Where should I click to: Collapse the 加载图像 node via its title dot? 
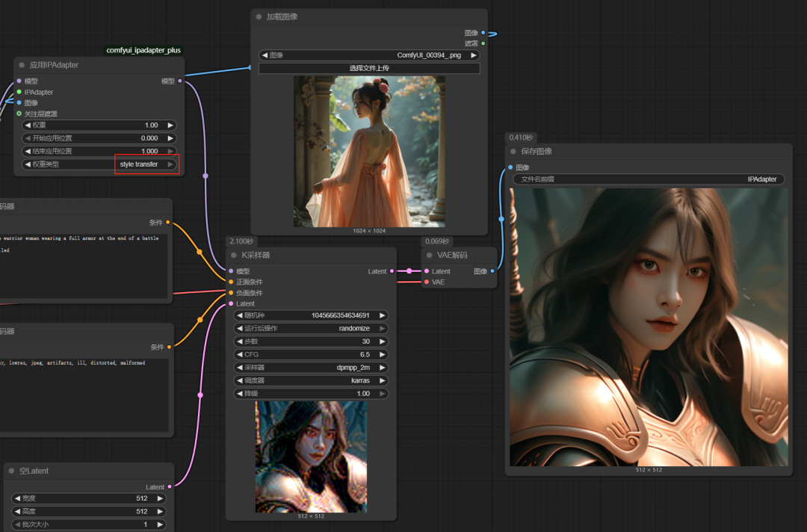[x=259, y=17]
